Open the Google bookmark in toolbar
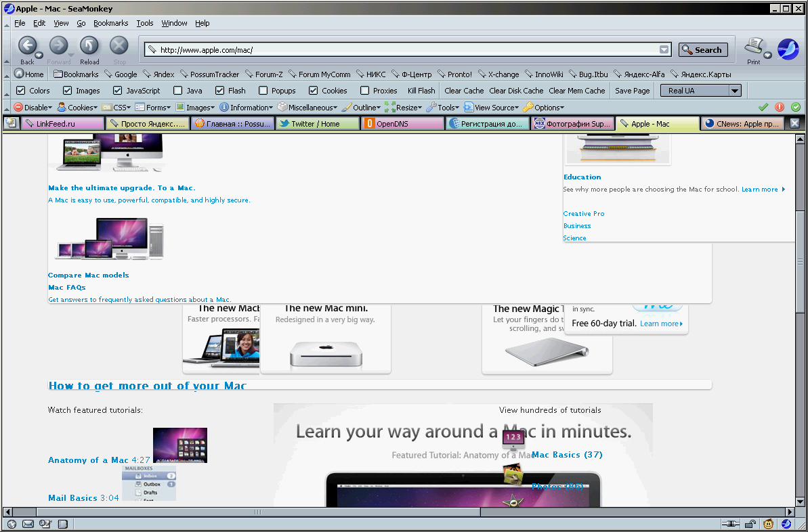This screenshot has width=808, height=532. [121, 74]
